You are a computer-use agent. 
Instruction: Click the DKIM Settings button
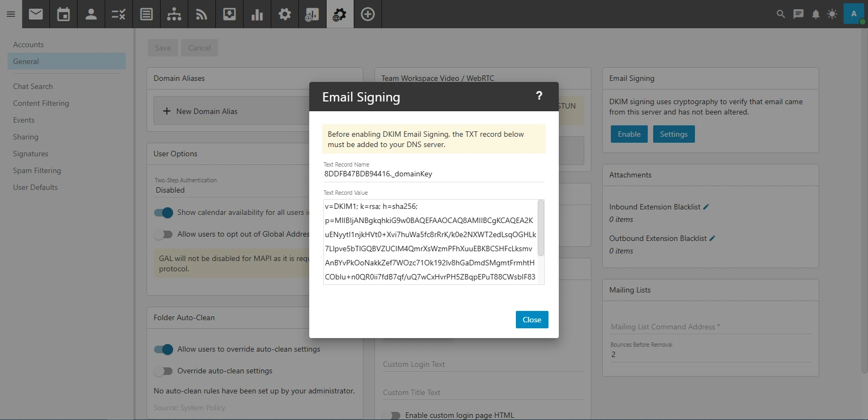click(673, 134)
